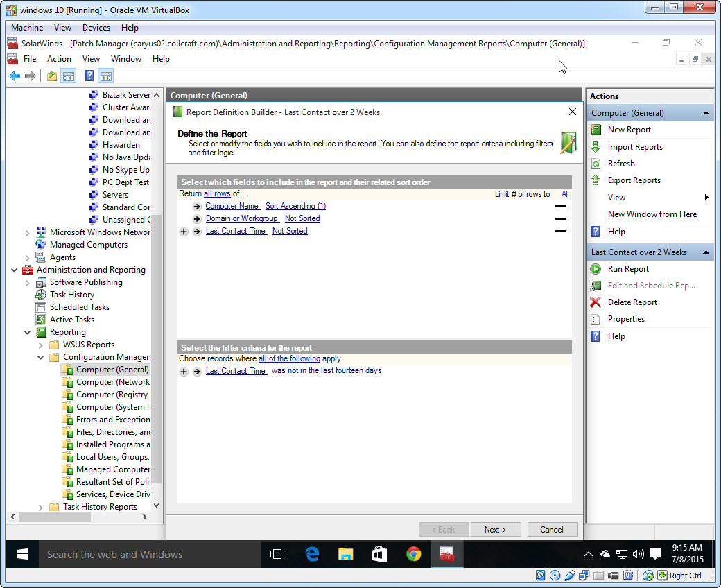The image size is (721, 588).
Task: Click the Back arrow toolbar icon
Action: click(x=15, y=76)
